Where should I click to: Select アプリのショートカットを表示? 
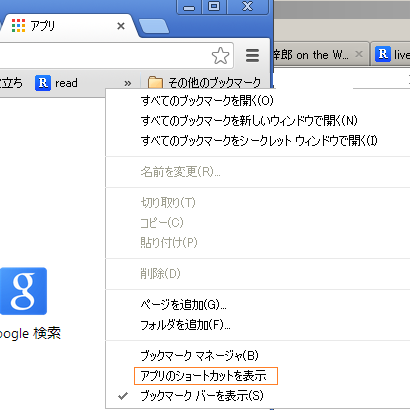coord(258,376)
